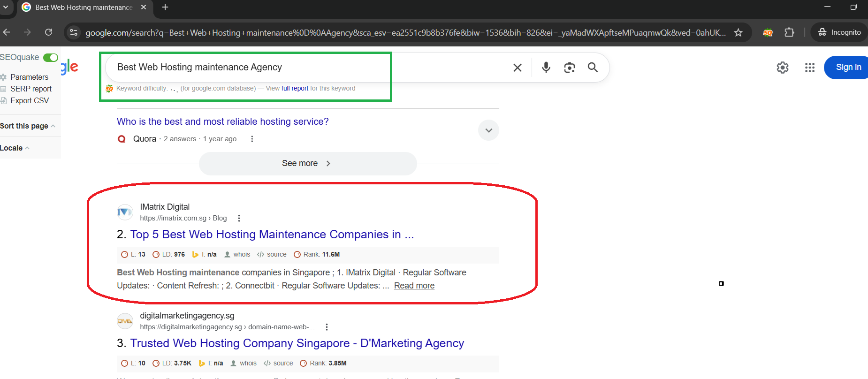Click the magnifying glass search button

point(593,68)
